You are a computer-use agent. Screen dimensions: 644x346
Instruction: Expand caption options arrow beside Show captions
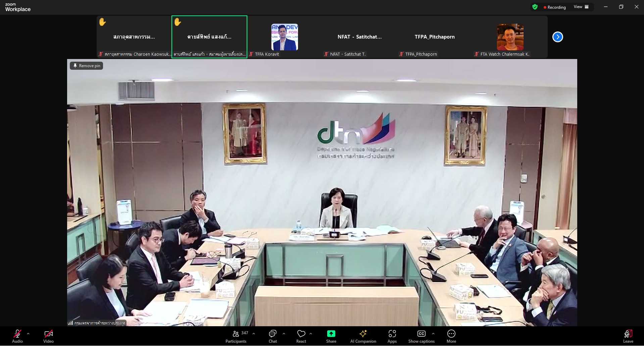(433, 334)
